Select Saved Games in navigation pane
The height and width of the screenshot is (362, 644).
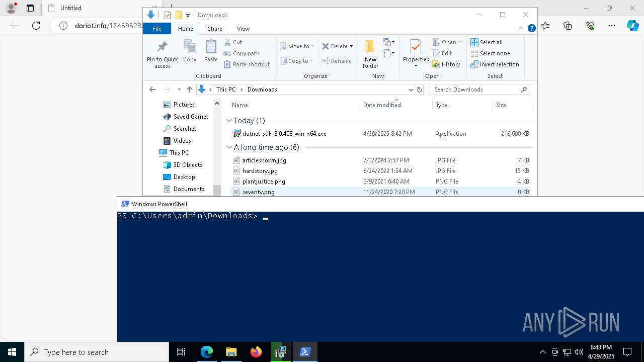coord(191,117)
